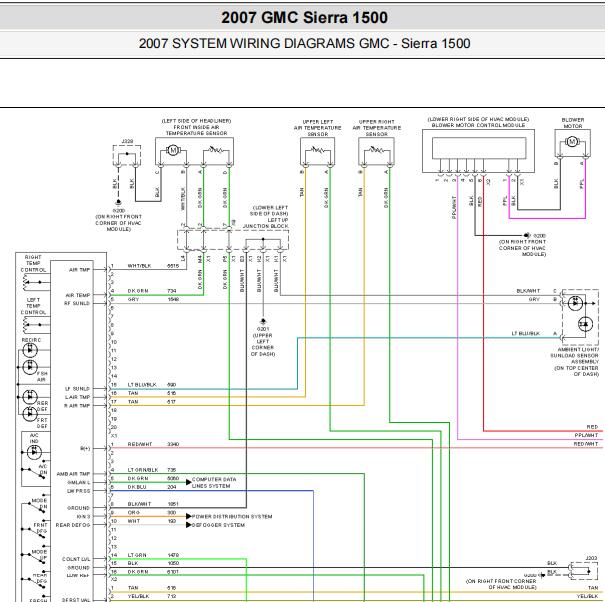Click the 'A/C ON' switch label

43,469
